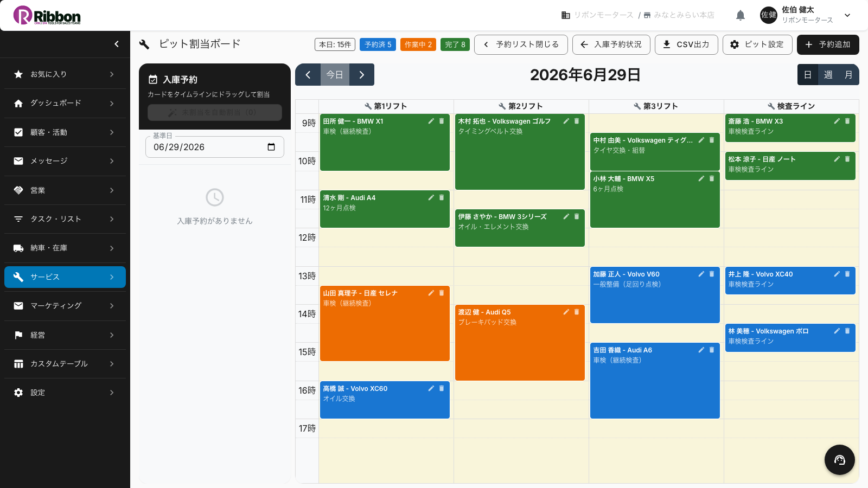Edit 斎藤 浩 BMW X3 reservation

pyautogui.click(x=837, y=121)
